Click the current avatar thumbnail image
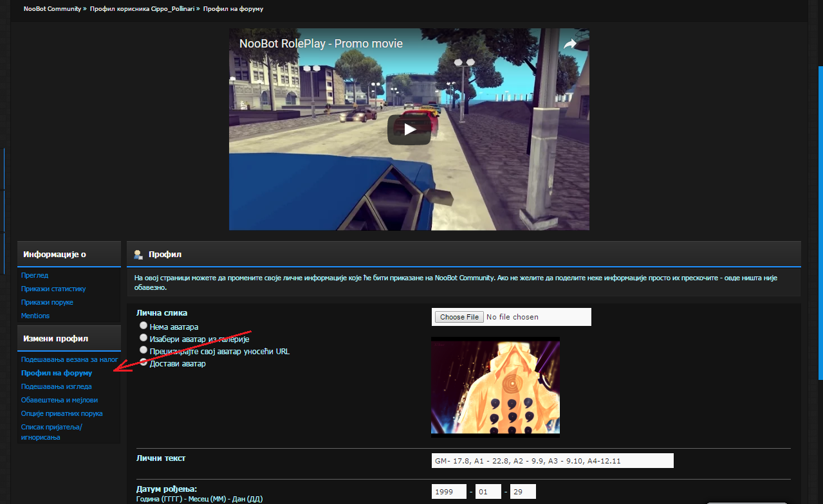The height and width of the screenshot is (504, 823). pos(495,386)
